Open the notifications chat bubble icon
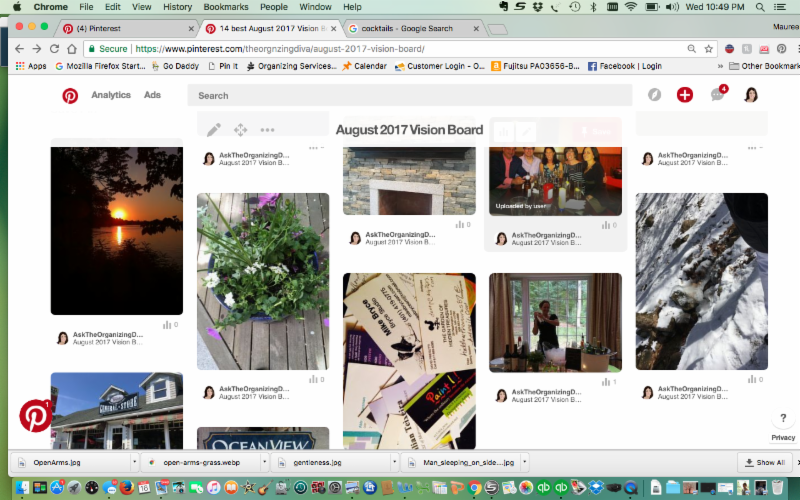 coord(717,95)
